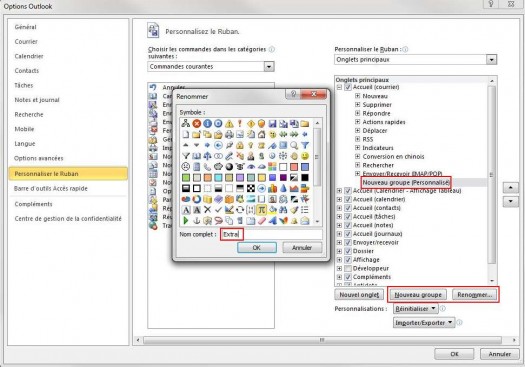The image size is (525, 367).
Task: Select the house symbol
Action: click(261, 135)
